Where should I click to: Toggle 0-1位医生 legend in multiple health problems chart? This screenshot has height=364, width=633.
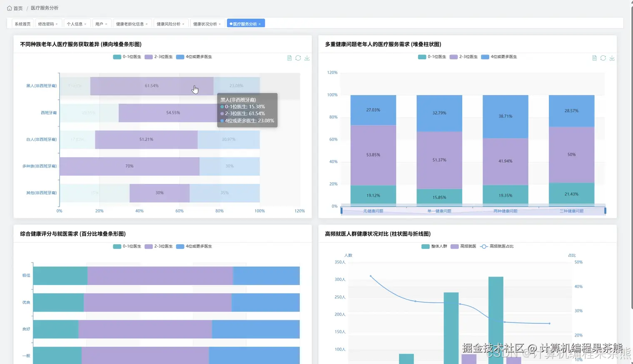432,57
